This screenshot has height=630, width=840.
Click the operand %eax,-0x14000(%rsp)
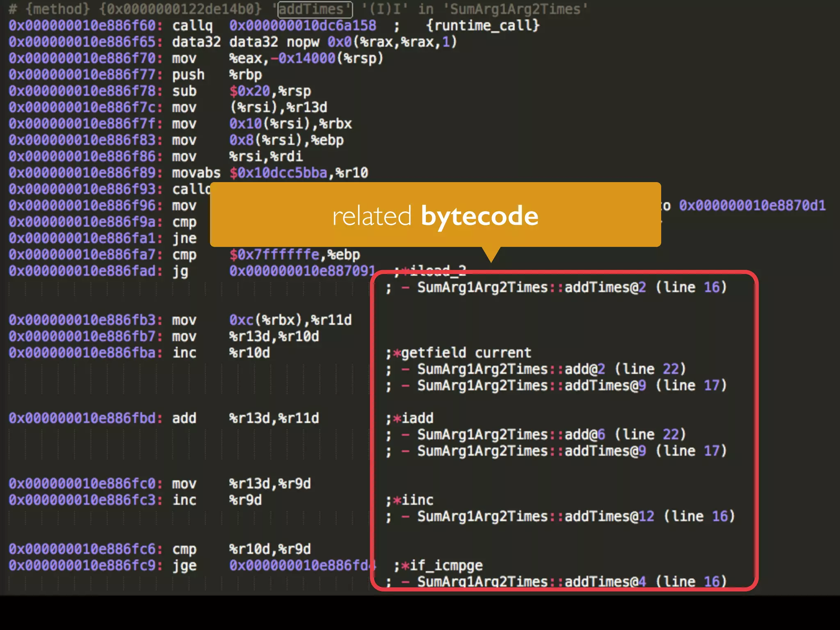point(306,59)
